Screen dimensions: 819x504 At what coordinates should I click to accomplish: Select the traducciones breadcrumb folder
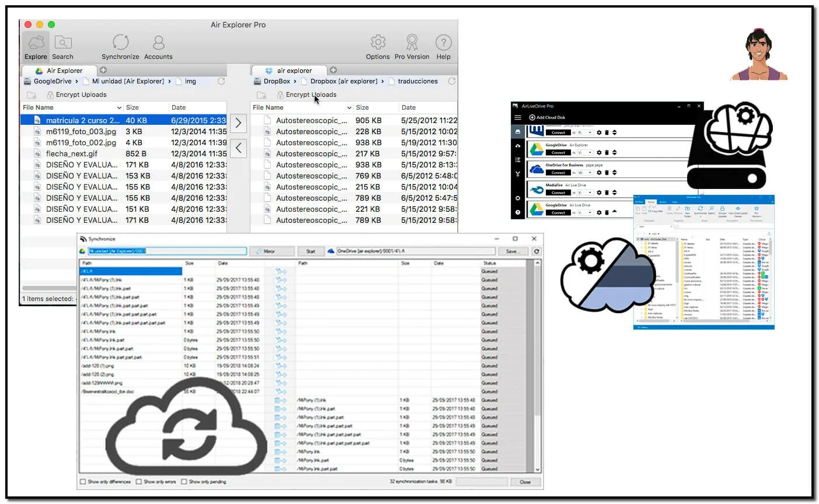[x=413, y=81]
